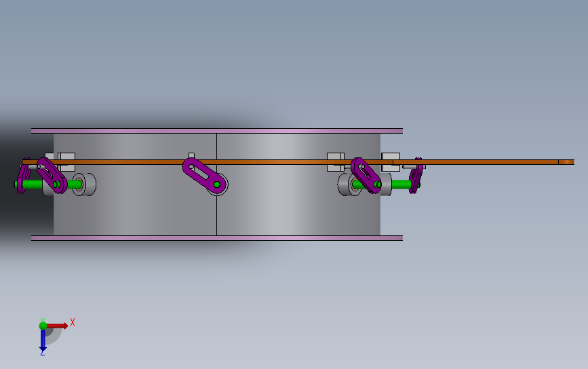Select the bottom pink flange plate
Viewport: 588px width, 369px height.
217,238
